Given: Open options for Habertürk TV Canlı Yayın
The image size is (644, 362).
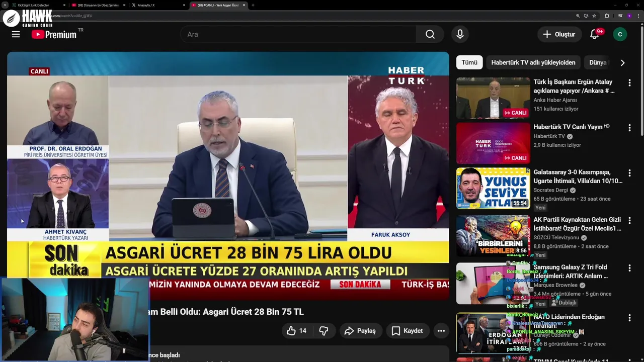Looking at the screenshot, I should (x=629, y=128).
